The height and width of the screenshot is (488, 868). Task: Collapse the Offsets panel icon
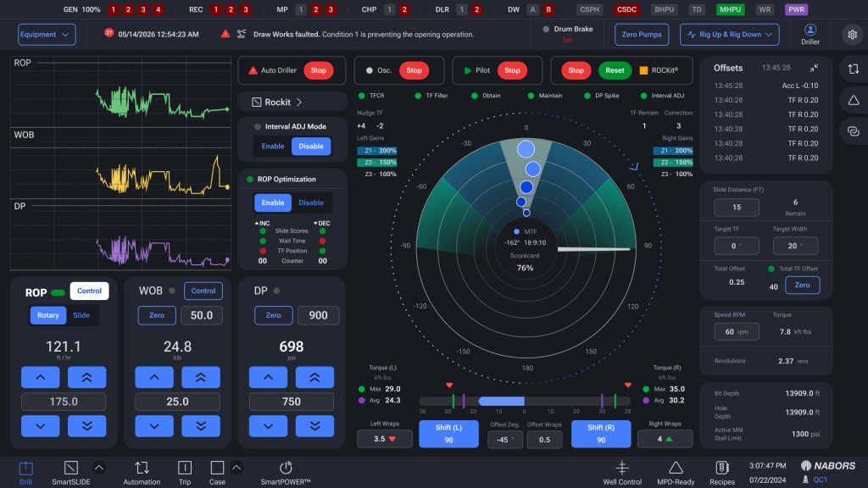(814, 68)
